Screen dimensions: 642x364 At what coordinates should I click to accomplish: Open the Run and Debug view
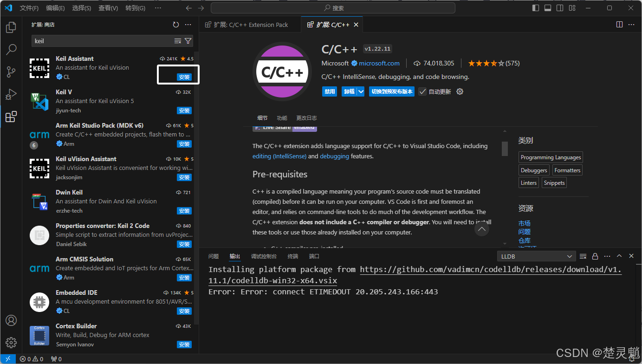[x=11, y=94]
